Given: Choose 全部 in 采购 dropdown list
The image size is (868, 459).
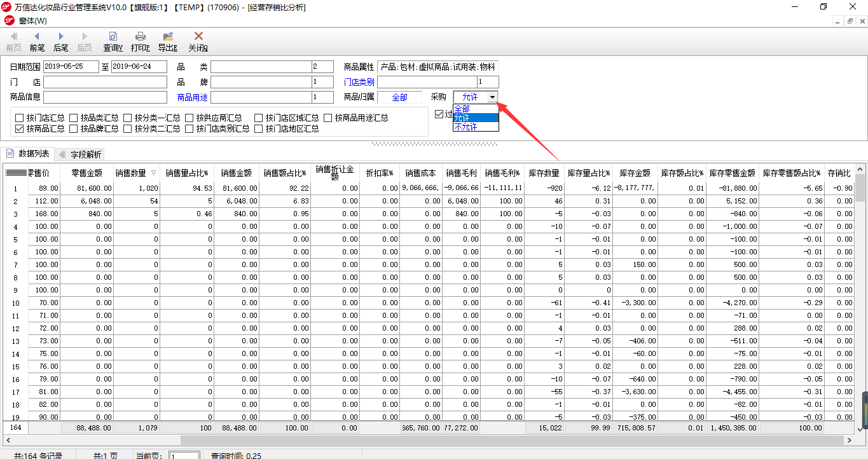Looking at the screenshot, I should [x=476, y=109].
